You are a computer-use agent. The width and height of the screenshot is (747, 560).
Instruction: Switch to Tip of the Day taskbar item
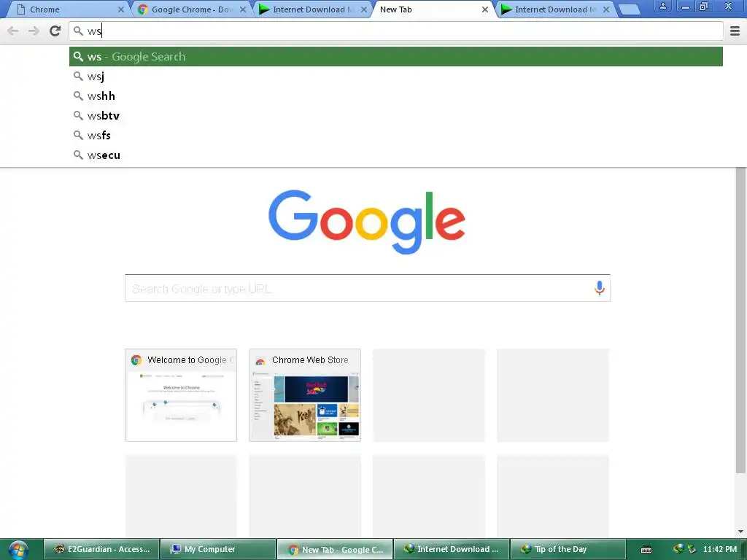tap(568, 550)
